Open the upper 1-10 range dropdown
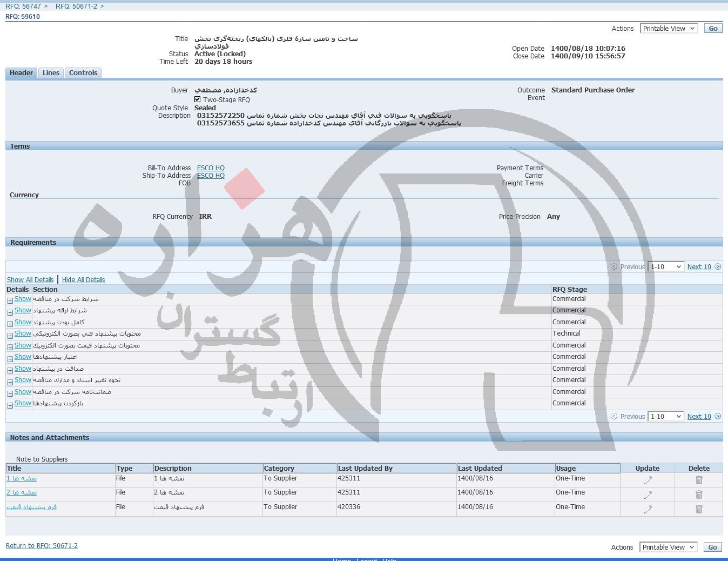Screen dimensions: 728x561 click(x=665, y=266)
